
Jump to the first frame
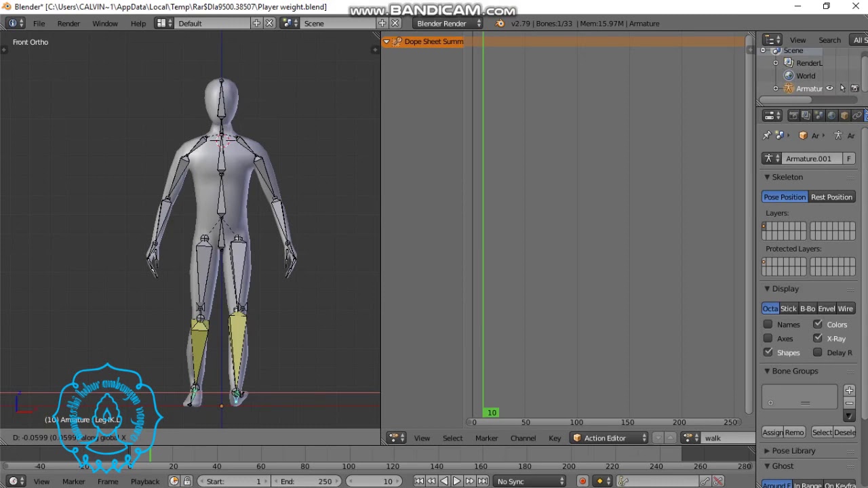pyautogui.click(x=418, y=481)
